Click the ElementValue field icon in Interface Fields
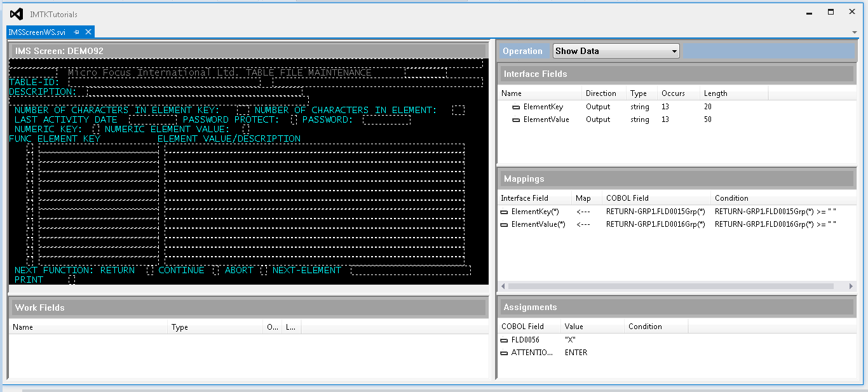The image size is (868, 392). pos(516,119)
